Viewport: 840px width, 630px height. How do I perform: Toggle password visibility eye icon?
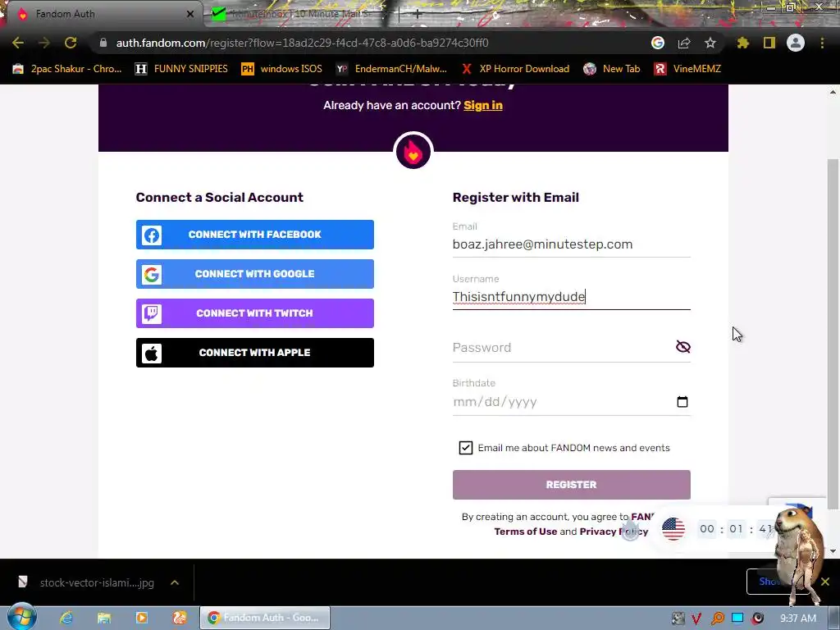coord(683,347)
